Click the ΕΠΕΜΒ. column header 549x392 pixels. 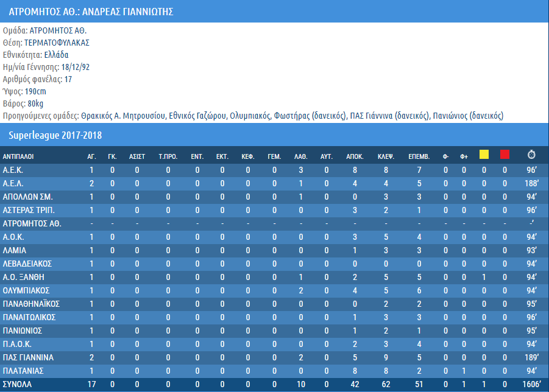point(419,156)
